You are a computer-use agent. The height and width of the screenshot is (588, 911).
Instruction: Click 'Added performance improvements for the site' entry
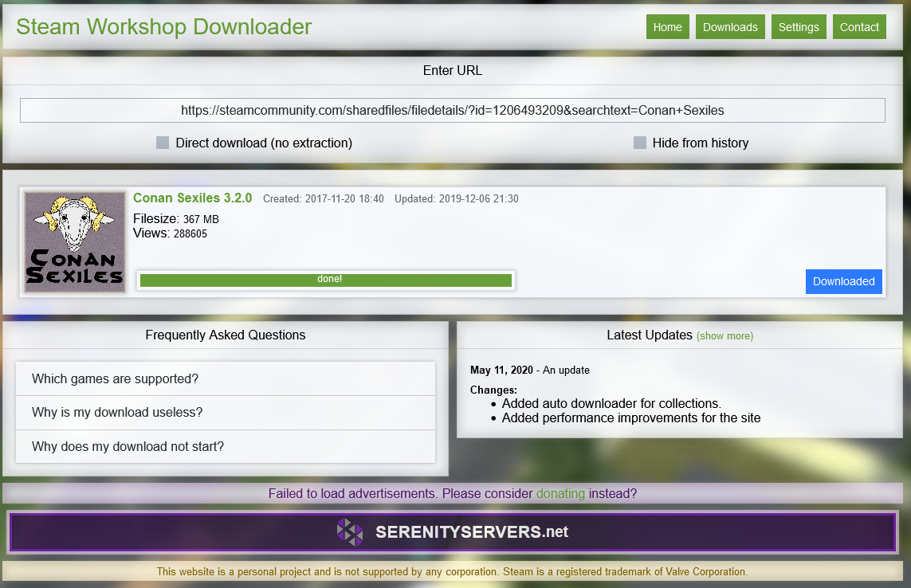pyautogui.click(x=631, y=417)
